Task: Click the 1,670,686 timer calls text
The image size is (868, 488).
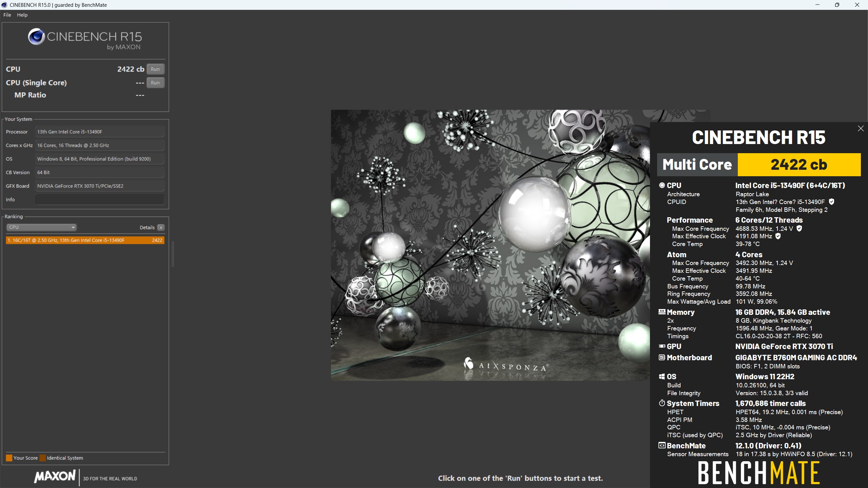Action: coord(770,403)
